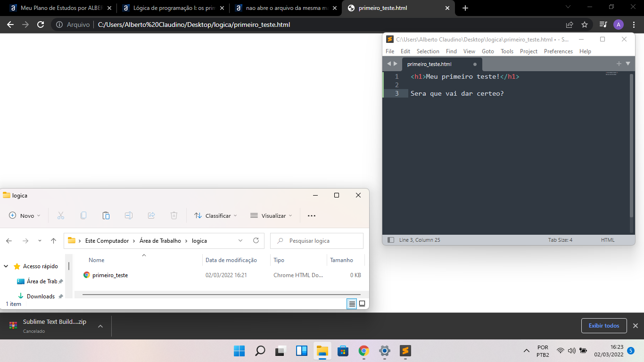Click the Pesquisar logica search box
This screenshot has height=362, width=644.
pyautogui.click(x=317, y=240)
